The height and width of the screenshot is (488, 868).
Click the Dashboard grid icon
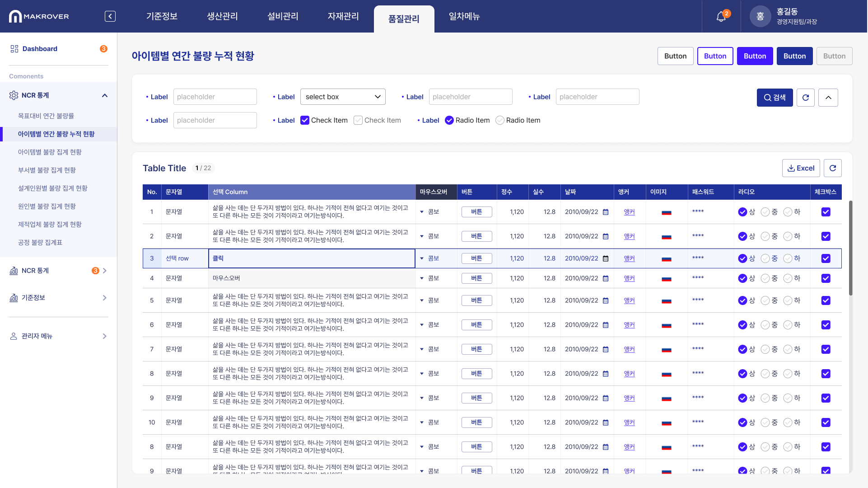tap(14, 49)
